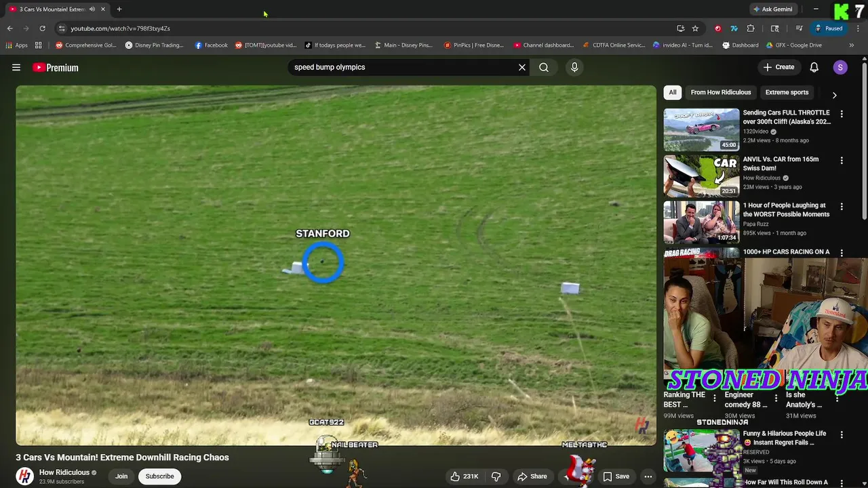The width and height of the screenshot is (868, 488).
Task: Open the PinPics bookmark
Action: 473,45
